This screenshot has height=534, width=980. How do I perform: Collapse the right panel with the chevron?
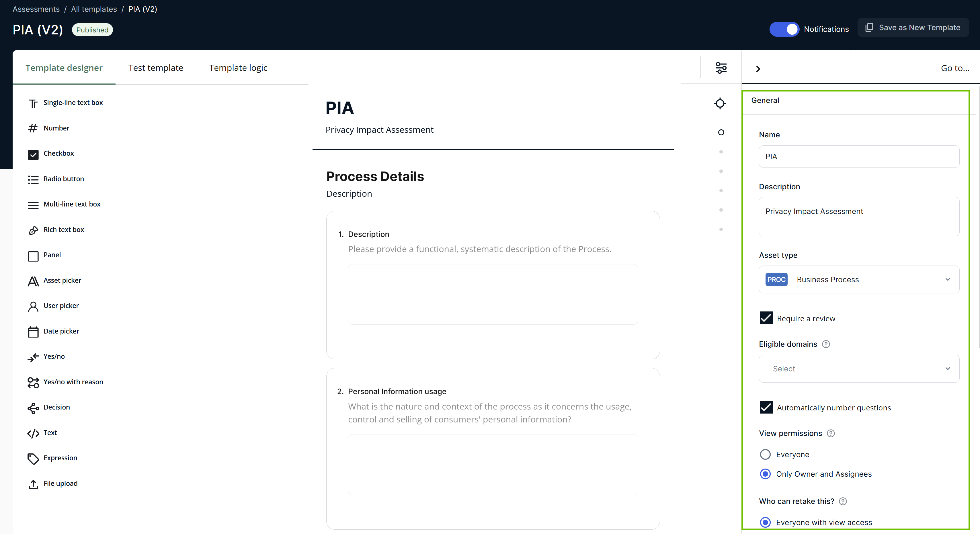click(758, 69)
